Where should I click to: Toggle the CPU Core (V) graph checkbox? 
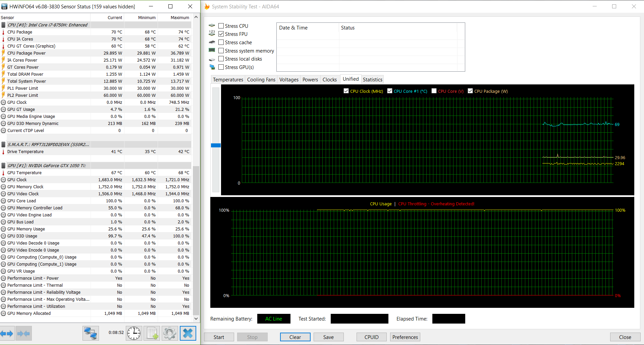tap(434, 91)
